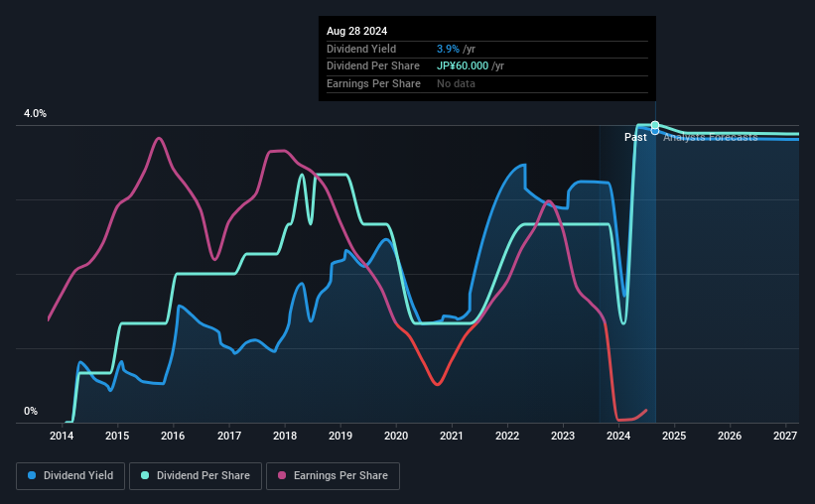Click the blue Dividend Yield legend dot
The image size is (815, 504).
click(32, 475)
